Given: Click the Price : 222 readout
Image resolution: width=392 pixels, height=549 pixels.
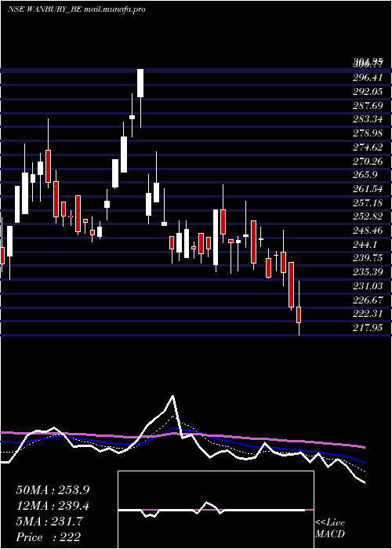Looking at the screenshot, I should point(49,537).
